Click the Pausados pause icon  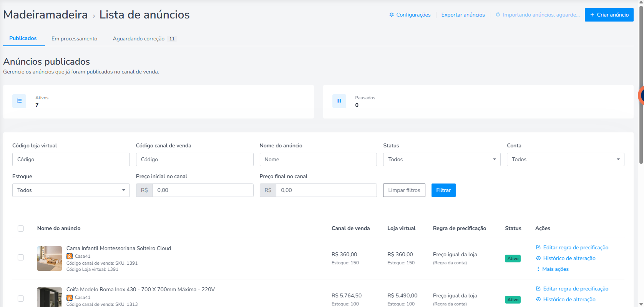click(339, 101)
